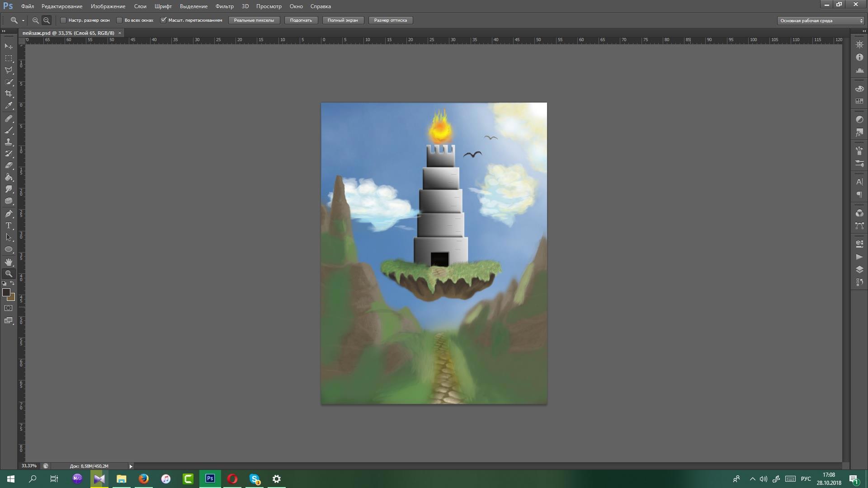The image size is (868, 488).
Task: Click the 'Подогнать' button
Action: [301, 20]
